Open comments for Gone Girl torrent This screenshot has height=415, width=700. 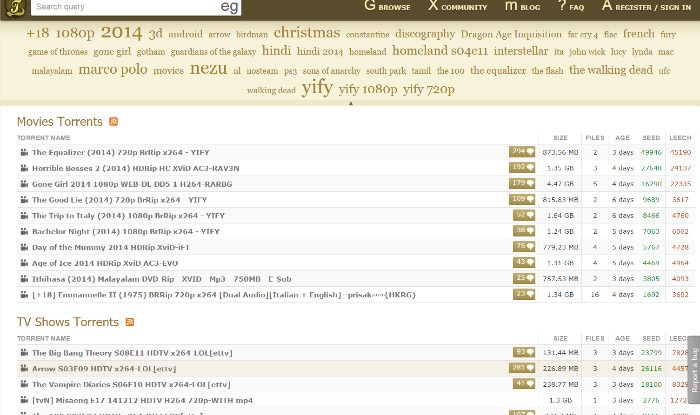point(522,183)
